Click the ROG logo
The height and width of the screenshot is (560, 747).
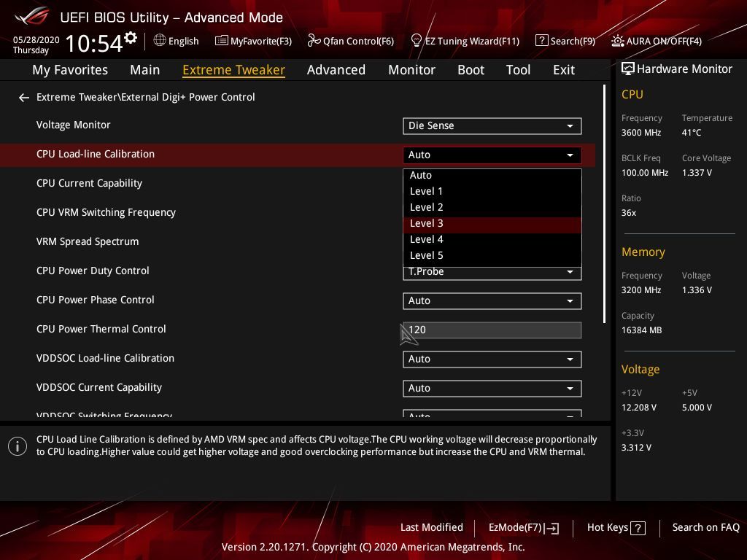click(32, 16)
